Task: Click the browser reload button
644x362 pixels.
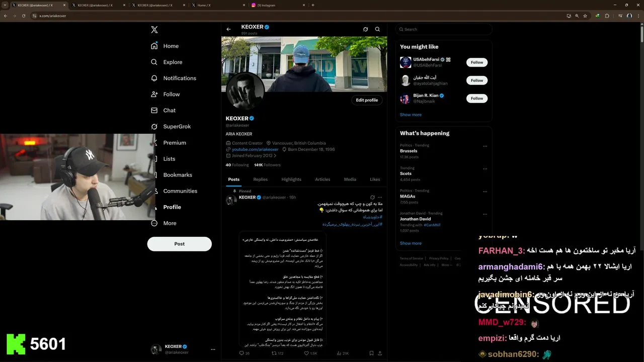Action: click(x=24, y=16)
